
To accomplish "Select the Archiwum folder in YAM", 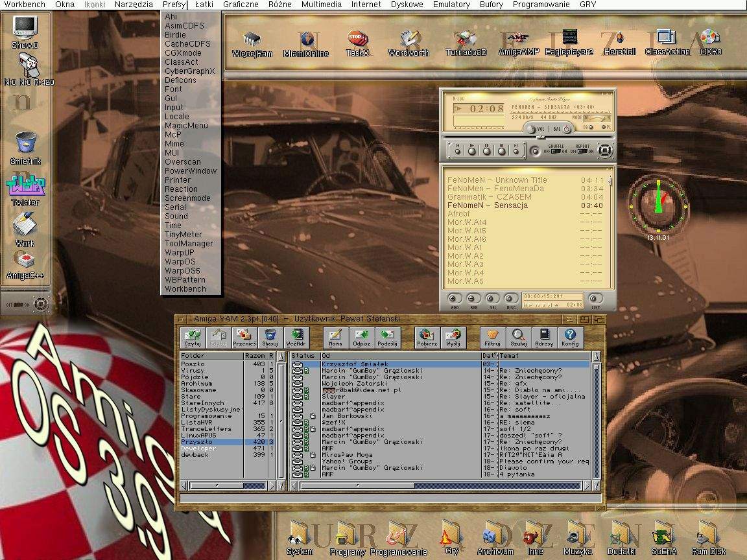I will (227, 383).
